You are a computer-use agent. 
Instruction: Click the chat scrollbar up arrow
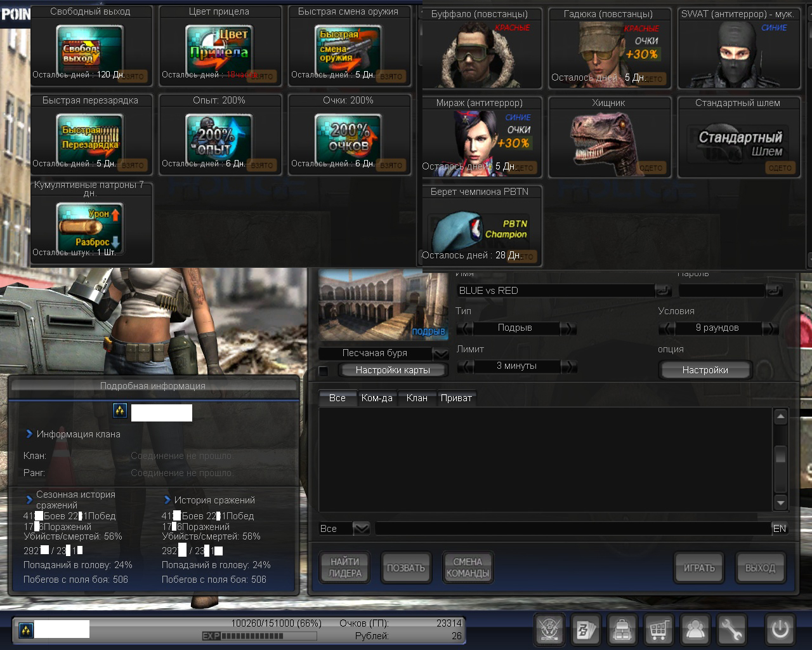781,416
